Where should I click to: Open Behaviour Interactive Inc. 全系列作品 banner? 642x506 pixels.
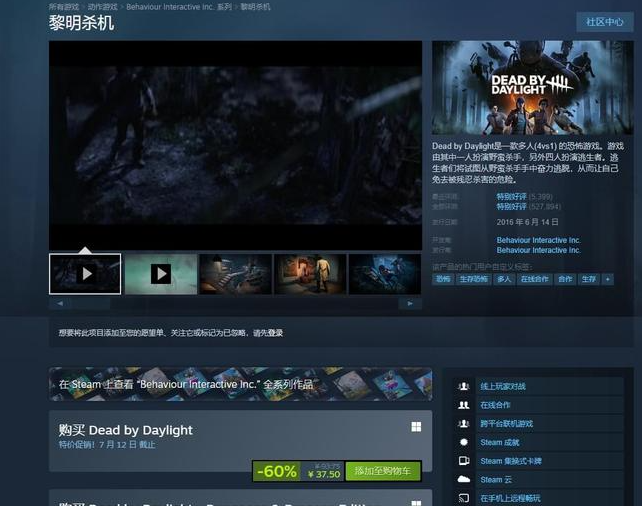point(240,384)
